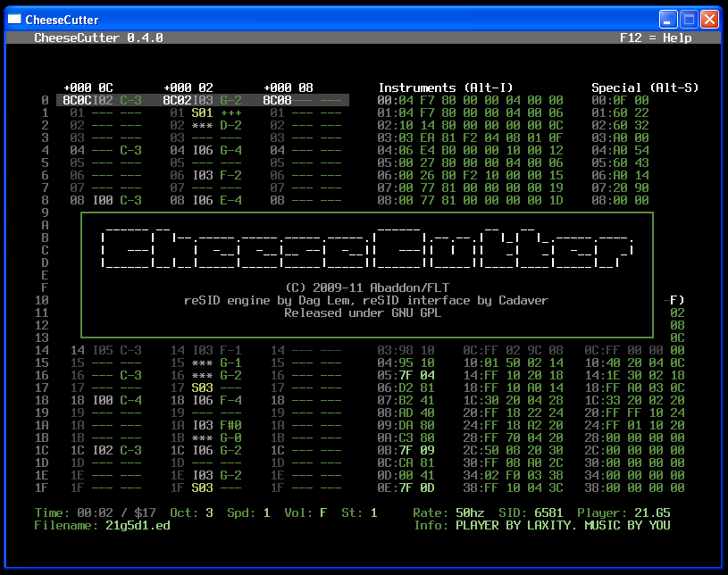Viewport: 728px width, 575px height.
Task: Click the 'S01' command in voice 2
Action: point(203,112)
